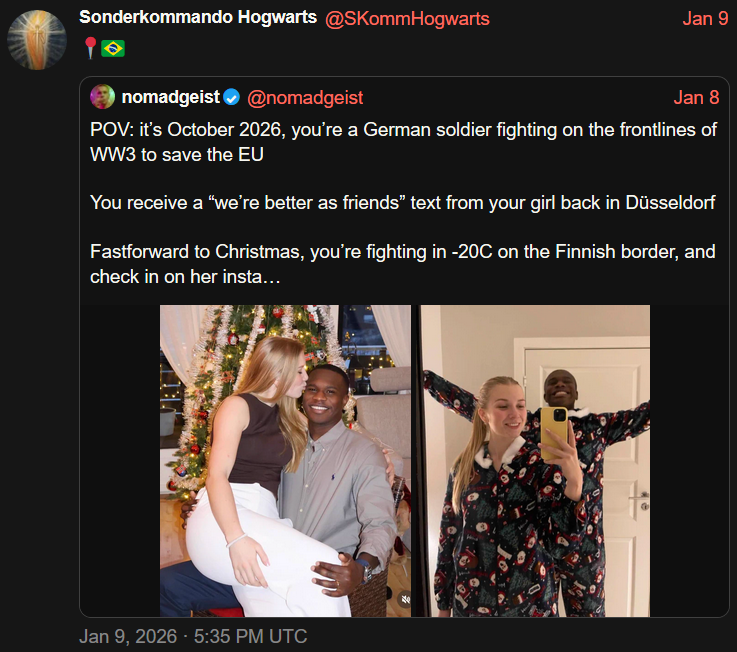Open the Sonderkommando Hogwarts display name
The image size is (737, 652).
click(198, 17)
